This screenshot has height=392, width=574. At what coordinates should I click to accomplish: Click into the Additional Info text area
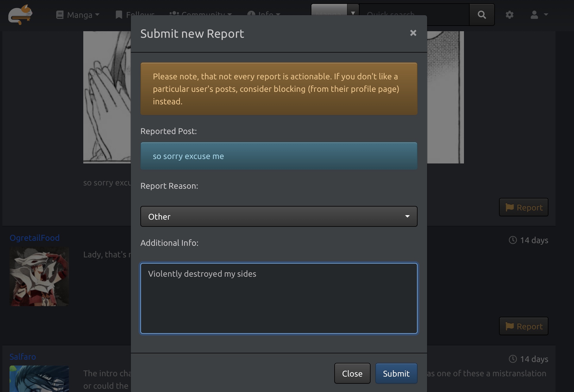[279, 298]
